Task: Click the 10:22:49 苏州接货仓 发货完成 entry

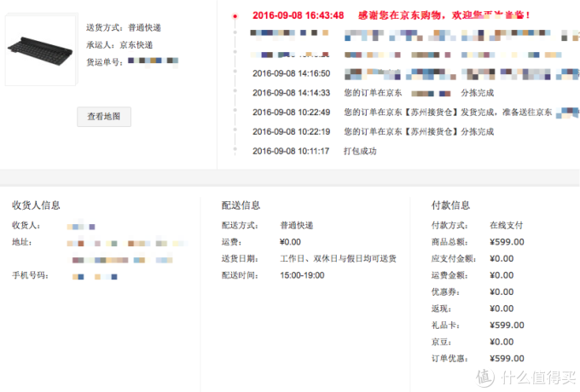Action: click(448, 112)
